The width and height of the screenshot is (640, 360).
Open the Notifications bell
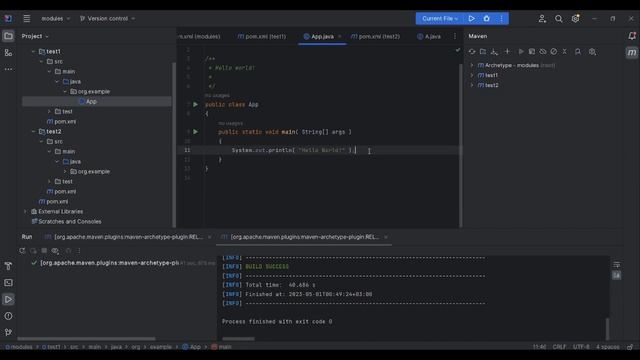click(632, 36)
